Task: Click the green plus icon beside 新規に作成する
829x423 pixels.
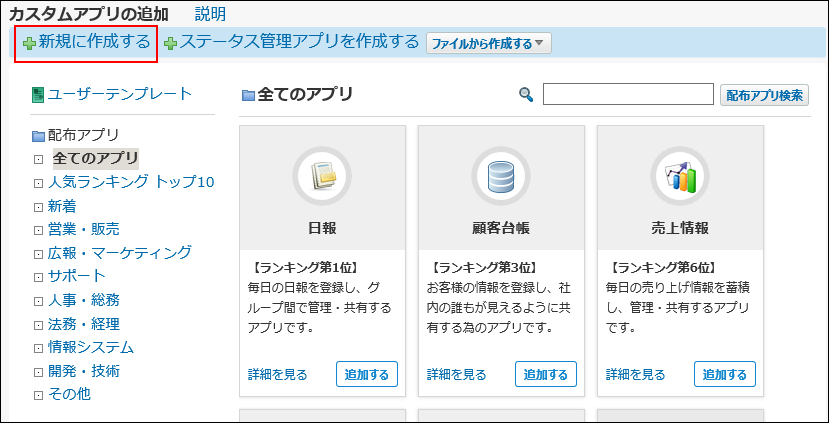Action: point(30,44)
